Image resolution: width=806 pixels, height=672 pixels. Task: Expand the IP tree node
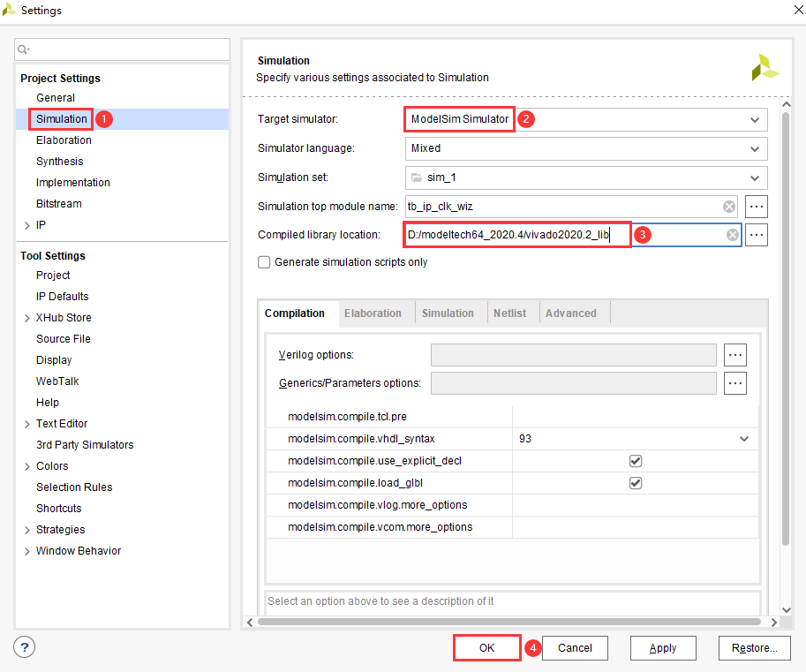pos(27,225)
